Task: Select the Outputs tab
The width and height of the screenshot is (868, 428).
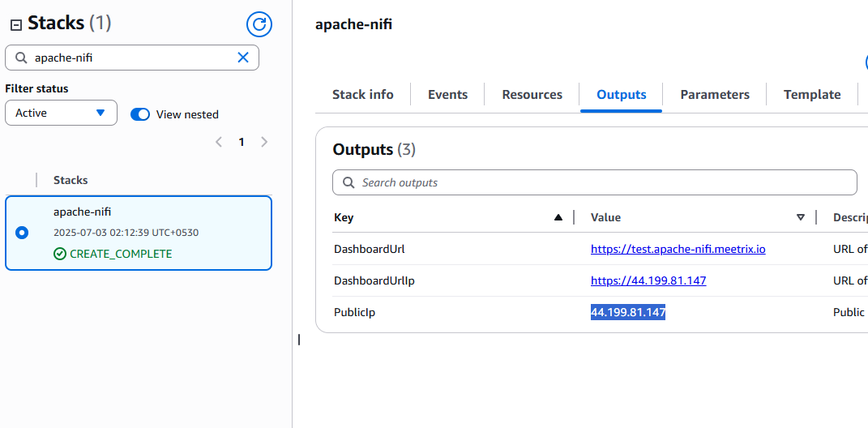Action: 621,95
